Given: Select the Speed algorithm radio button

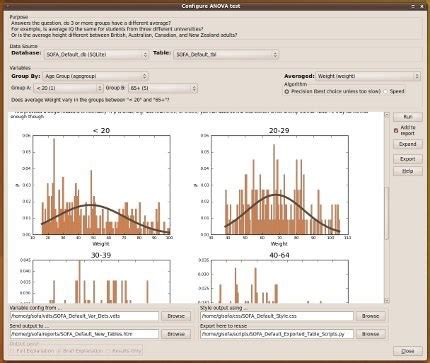Looking at the screenshot, I should point(386,91).
